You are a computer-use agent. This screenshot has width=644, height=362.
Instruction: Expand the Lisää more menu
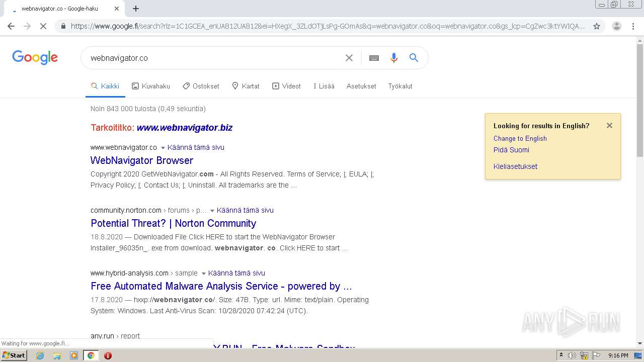[324, 86]
